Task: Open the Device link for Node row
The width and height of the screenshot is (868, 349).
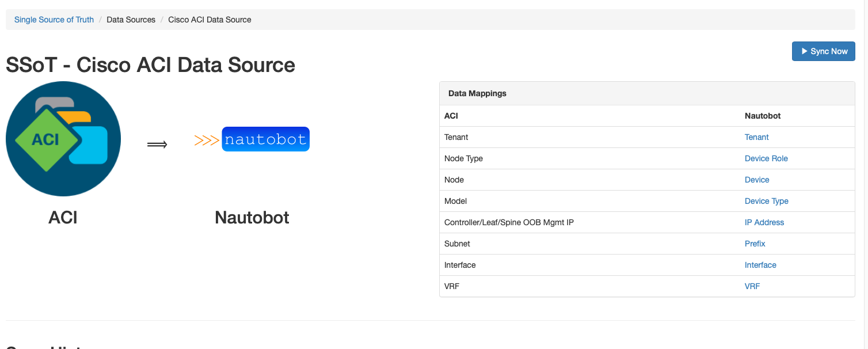Action: click(757, 180)
